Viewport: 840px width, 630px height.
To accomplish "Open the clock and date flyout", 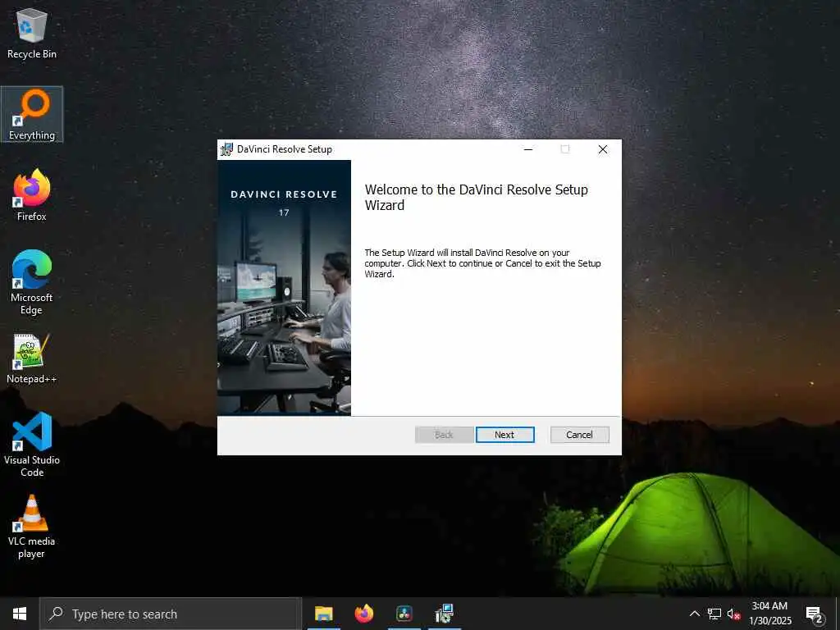I will [769, 614].
